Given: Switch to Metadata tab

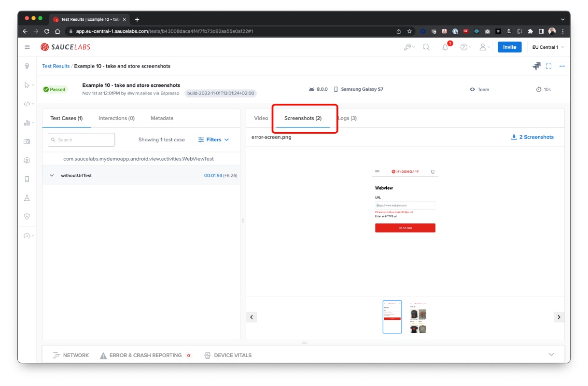Looking at the screenshot, I should coord(162,118).
